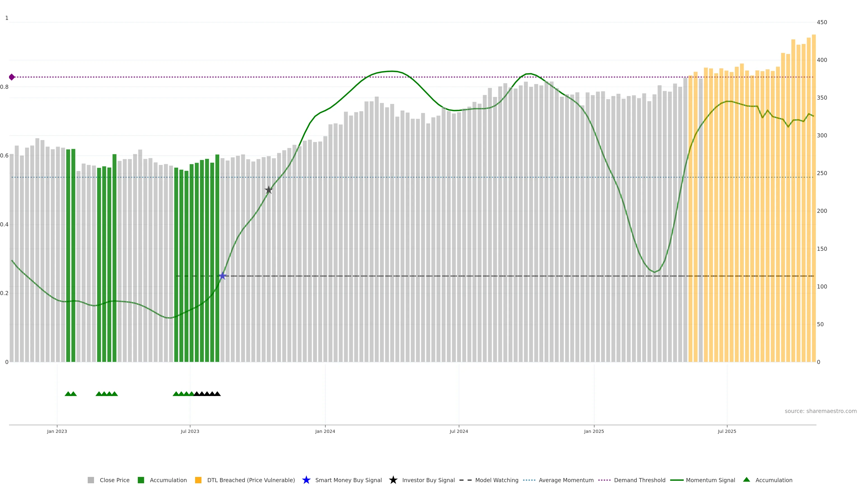868x488 pixels.
Task: Click the blue Smart Money star on chart
Action: 222,276
